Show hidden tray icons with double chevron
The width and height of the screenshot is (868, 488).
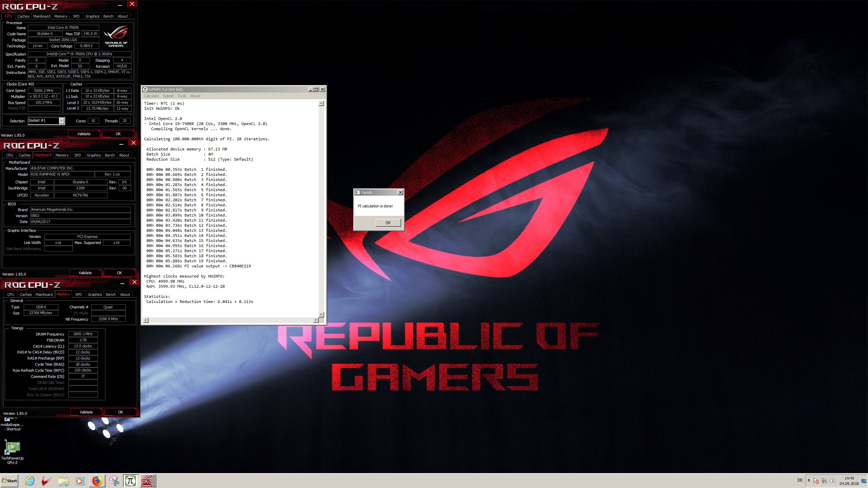tap(809, 481)
